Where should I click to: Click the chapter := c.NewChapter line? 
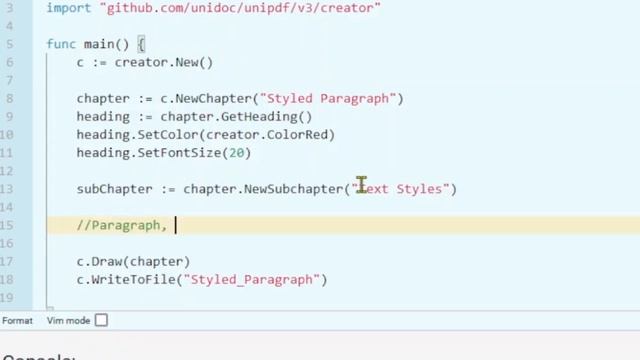click(x=240, y=99)
